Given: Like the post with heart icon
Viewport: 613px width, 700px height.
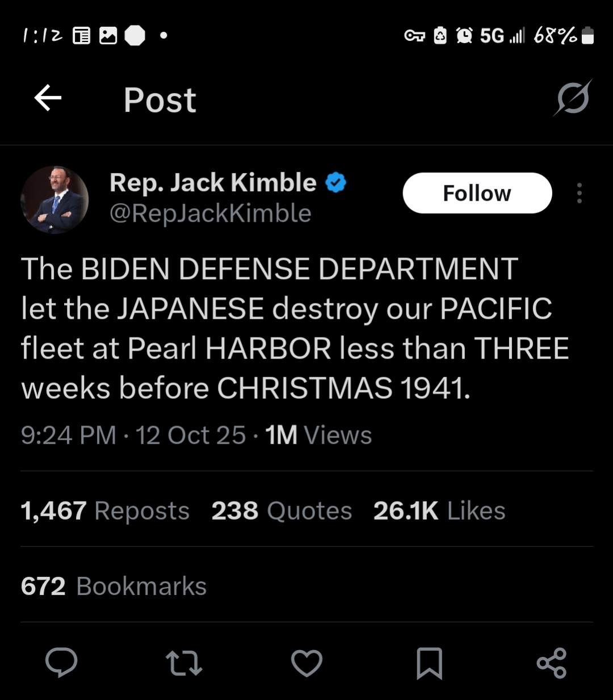Looking at the screenshot, I should (x=306, y=663).
